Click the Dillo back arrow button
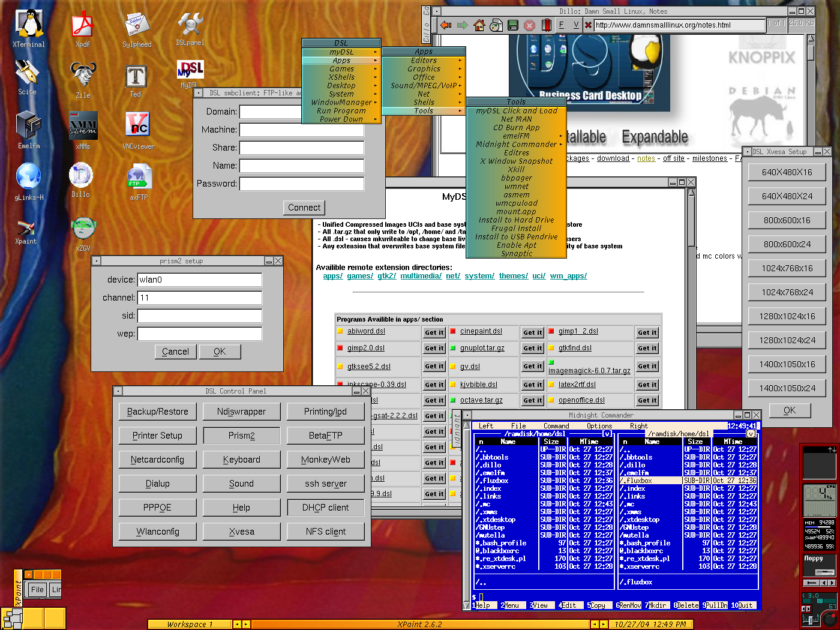The image size is (840, 630). click(446, 25)
